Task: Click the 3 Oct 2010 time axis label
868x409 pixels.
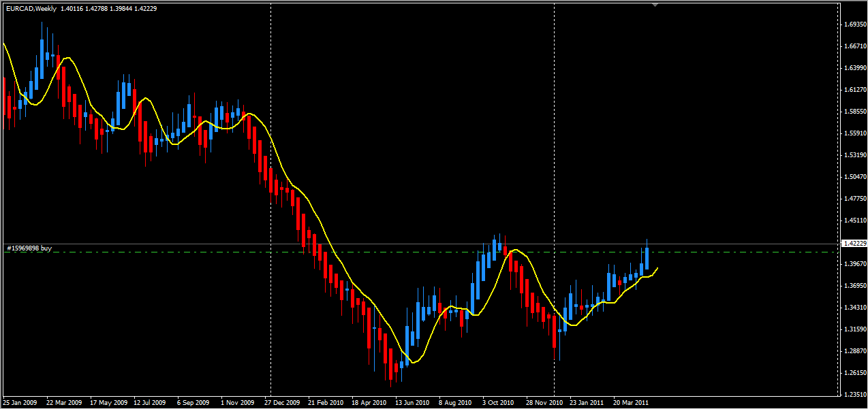Action: coord(498,402)
